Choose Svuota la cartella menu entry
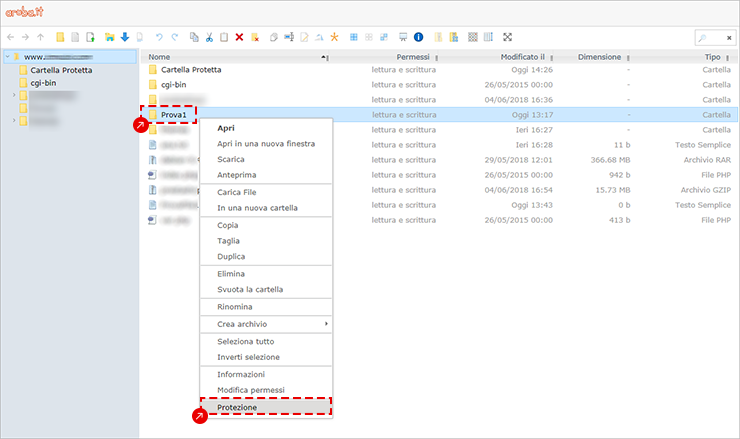 tap(266, 289)
